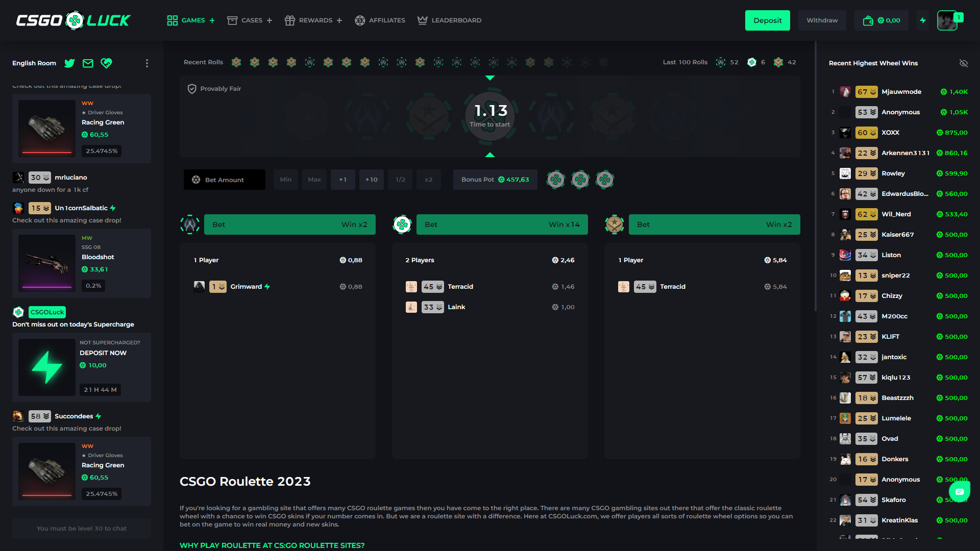980x551 pixels.
Task: Expand the GAMES menu with its plus icon
Action: click(x=212, y=20)
